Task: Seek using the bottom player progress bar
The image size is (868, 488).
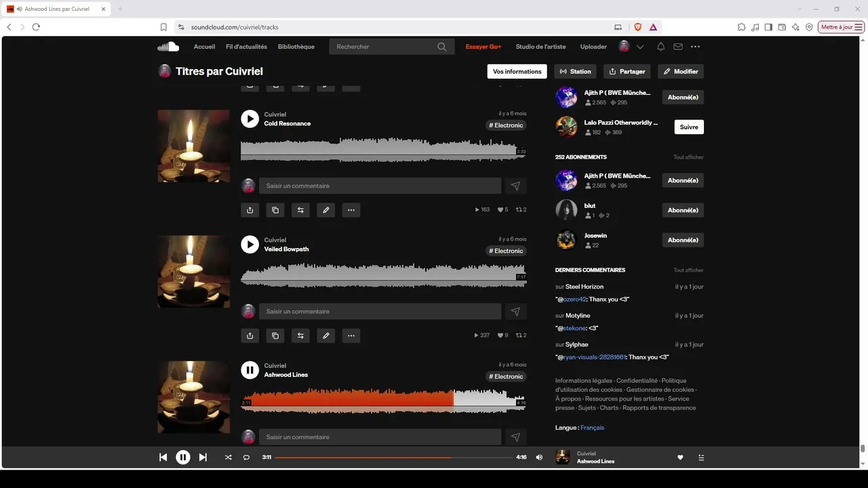Action: (x=394, y=457)
